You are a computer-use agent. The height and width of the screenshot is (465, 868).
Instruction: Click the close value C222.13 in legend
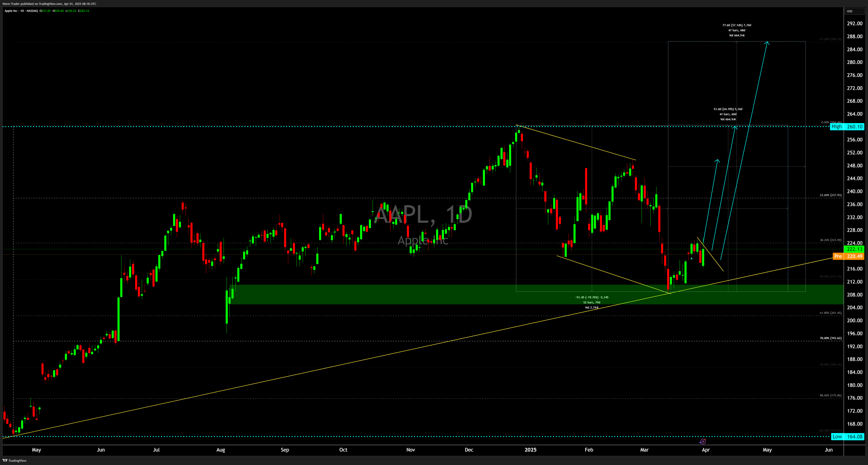tap(84, 11)
